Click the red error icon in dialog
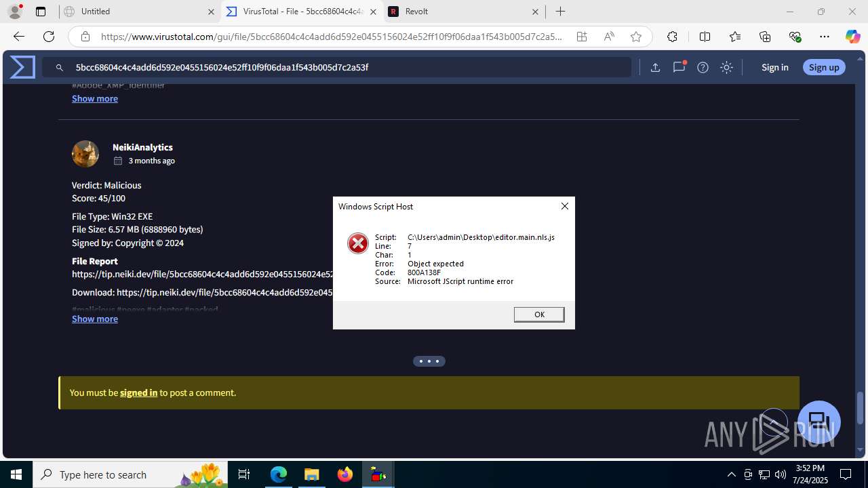Viewport: 868px width, 488px height. (358, 243)
